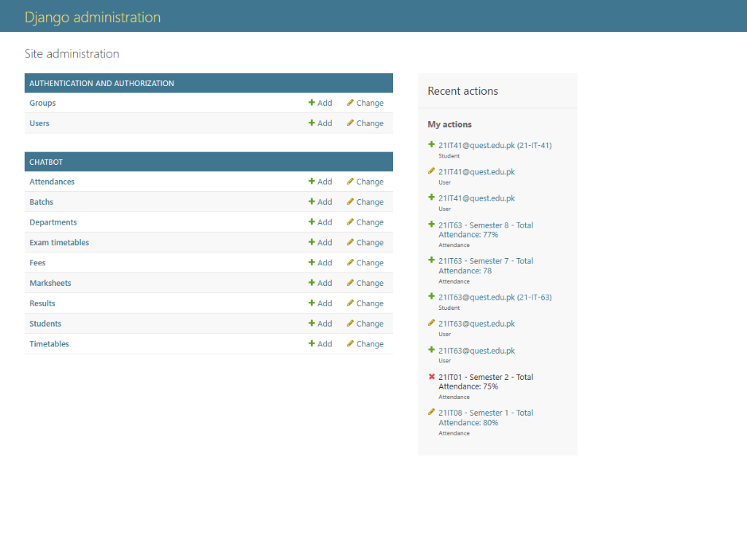
Task: Click the plus icon in Departments row
Action: [x=312, y=222]
